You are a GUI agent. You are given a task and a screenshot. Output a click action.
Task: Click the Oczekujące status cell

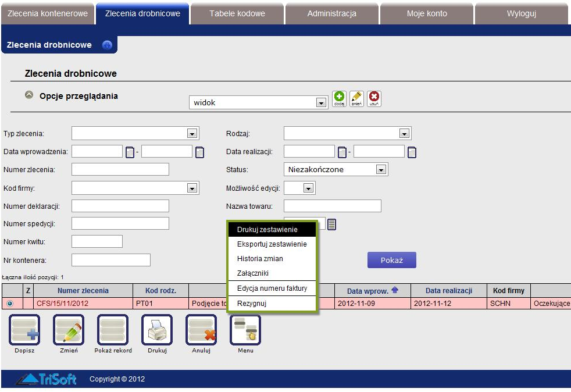(x=551, y=304)
